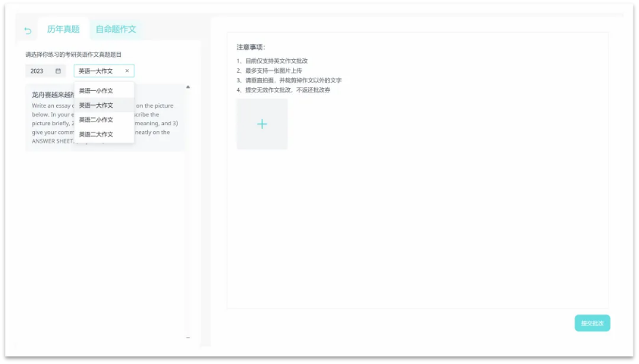Open the 自命题作文 tab

[x=116, y=30]
